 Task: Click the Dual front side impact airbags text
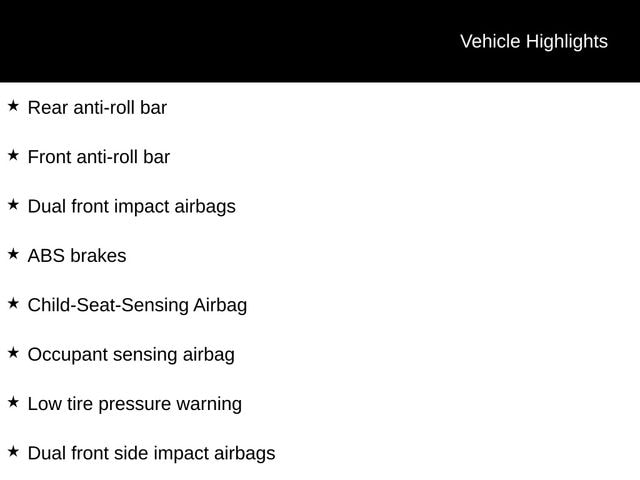151,453
